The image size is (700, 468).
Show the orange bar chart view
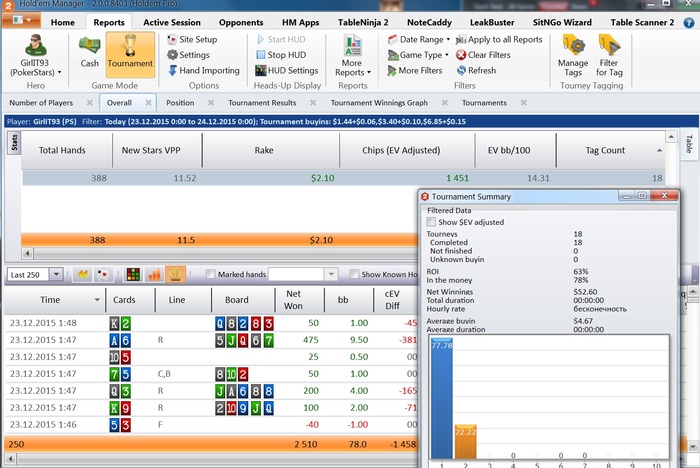pyautogui.click(x=154, y=275)
